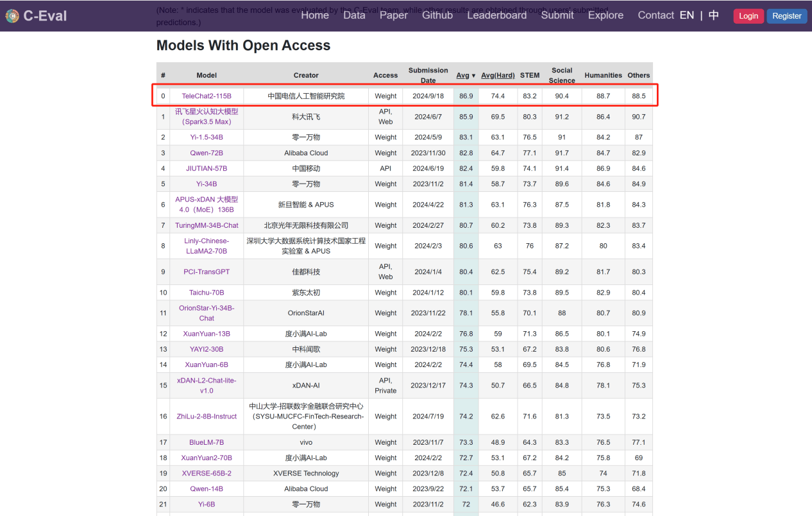The width and height of the screenshot is (812, 516).
Task: Sort by the STEM column header
Action: coord(530,75)
